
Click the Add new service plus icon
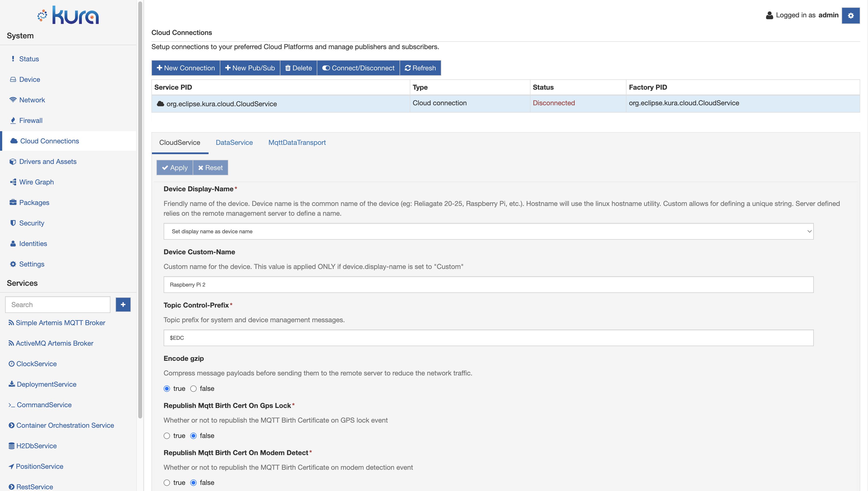pos(123,304)
